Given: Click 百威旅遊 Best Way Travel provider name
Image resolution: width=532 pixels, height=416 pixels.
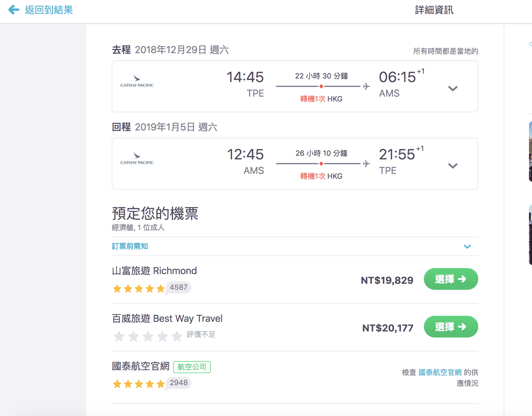Looking at the screenshot, I should (167, 318).
